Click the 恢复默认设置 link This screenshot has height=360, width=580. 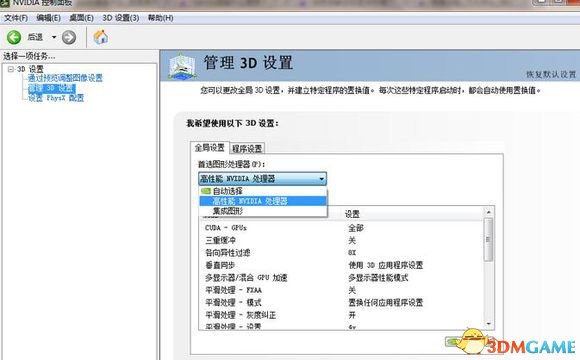(x=551, y=74)
